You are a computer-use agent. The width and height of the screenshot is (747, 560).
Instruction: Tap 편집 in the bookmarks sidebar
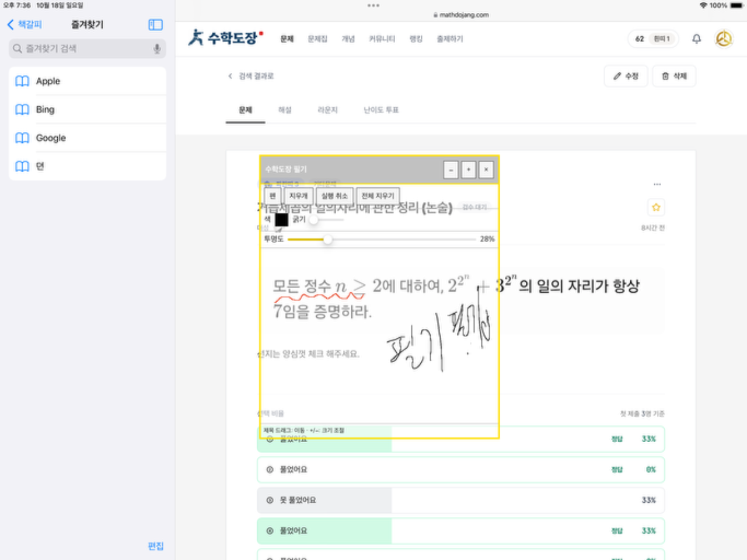pyautogui.click(x=156, y=546)
